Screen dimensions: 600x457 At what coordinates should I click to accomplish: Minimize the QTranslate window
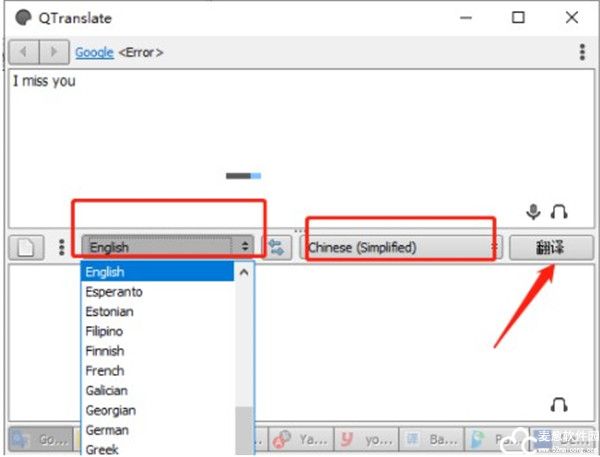466,18
